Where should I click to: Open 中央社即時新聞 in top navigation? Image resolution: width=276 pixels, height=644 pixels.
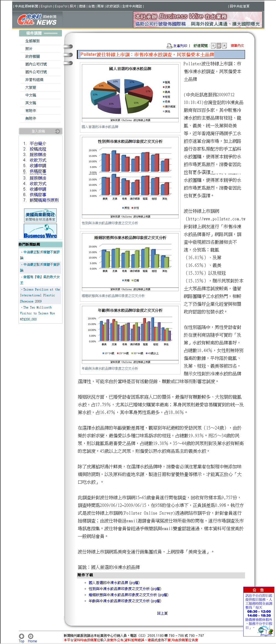click(27, 6)
